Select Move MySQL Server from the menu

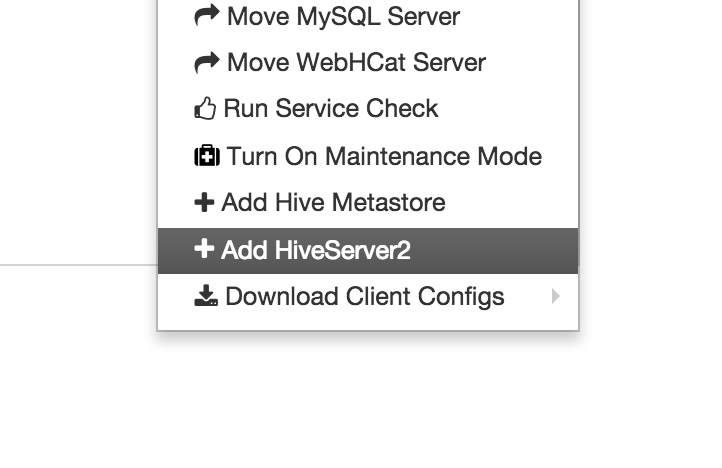click(x=343, y=16)
